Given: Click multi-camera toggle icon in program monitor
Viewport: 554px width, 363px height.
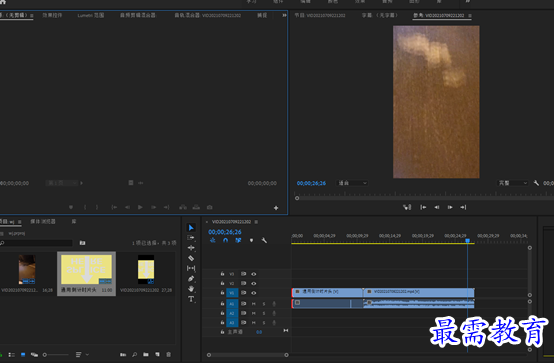Looking at the screenshot, I should tap(407, 207).
